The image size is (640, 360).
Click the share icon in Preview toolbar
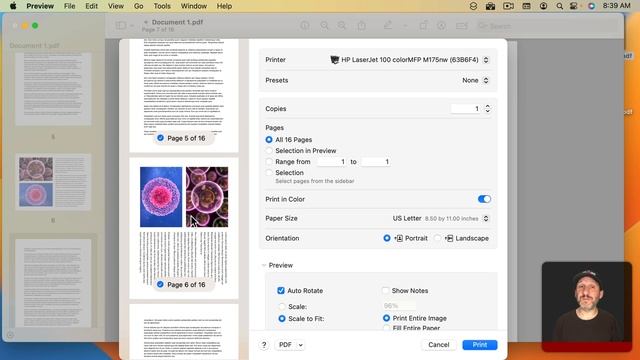point(361,26)
